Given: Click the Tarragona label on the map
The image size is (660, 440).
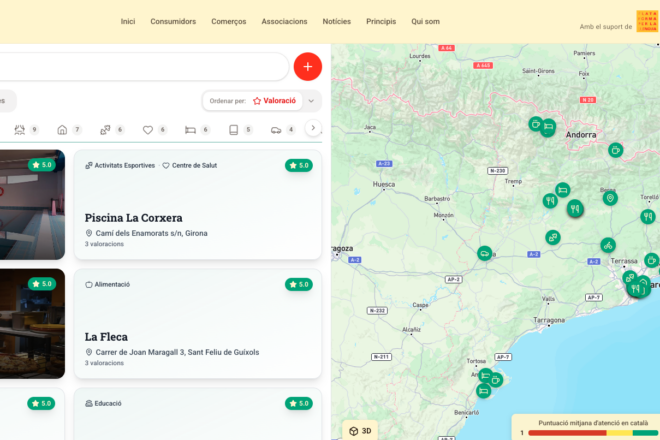Looking at the screenshot, I should point(549,320).
